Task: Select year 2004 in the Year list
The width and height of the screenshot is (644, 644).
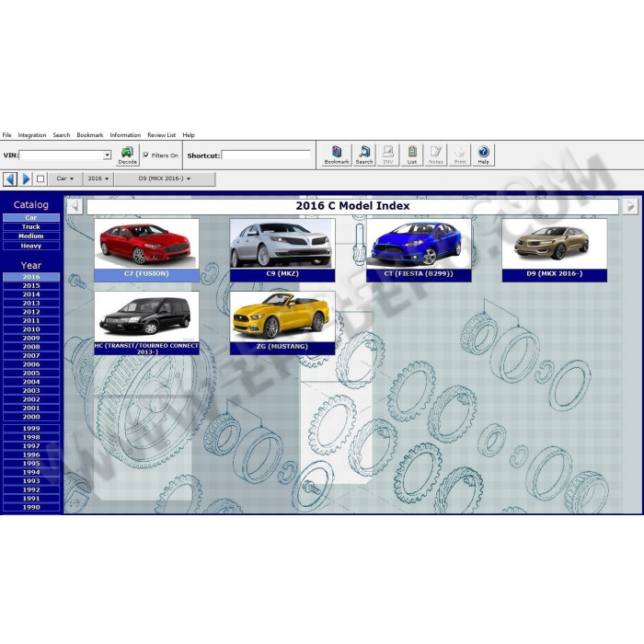Action: [31, 382]
